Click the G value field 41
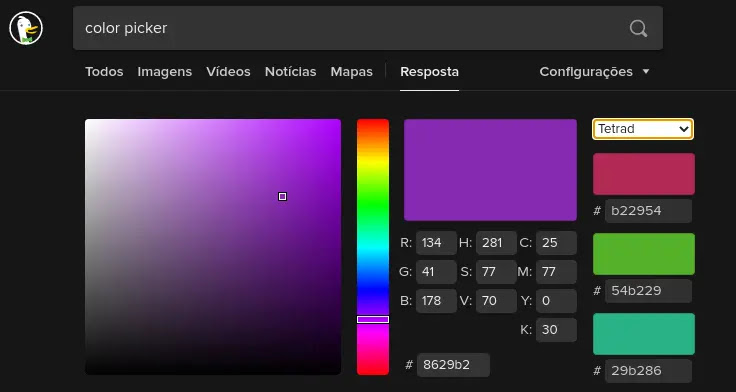Viewport: 736px width, 392px height. click(436, 272)
